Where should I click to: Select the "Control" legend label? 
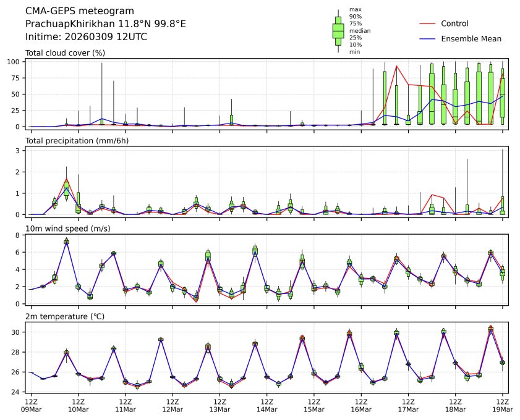pyautogui.click(x=454, y=23)
